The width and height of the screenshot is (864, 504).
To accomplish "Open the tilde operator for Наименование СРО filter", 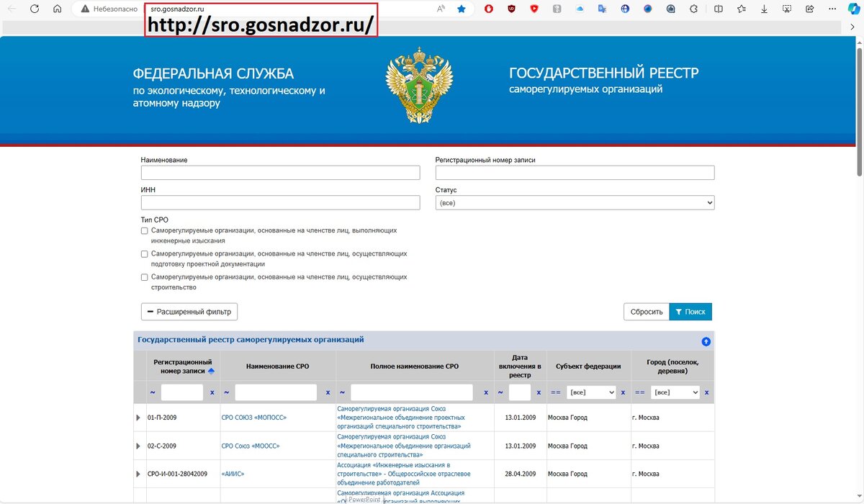I will click(226, 392).
